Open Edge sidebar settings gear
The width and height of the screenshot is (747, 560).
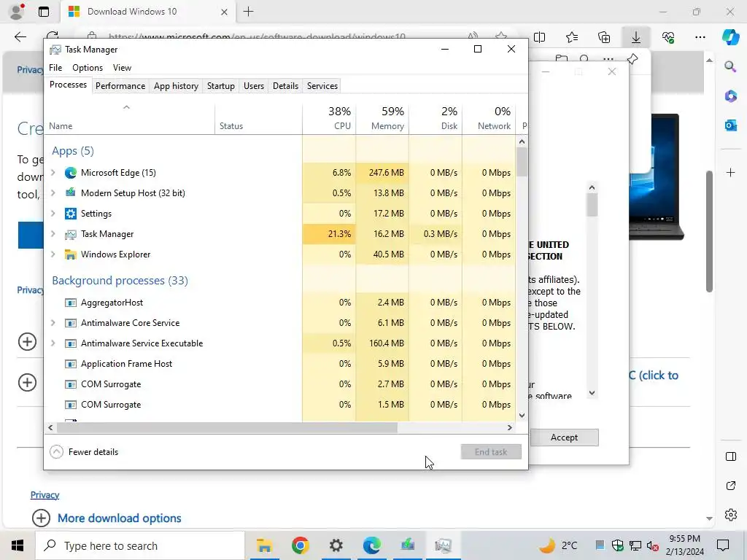[730, 515]
